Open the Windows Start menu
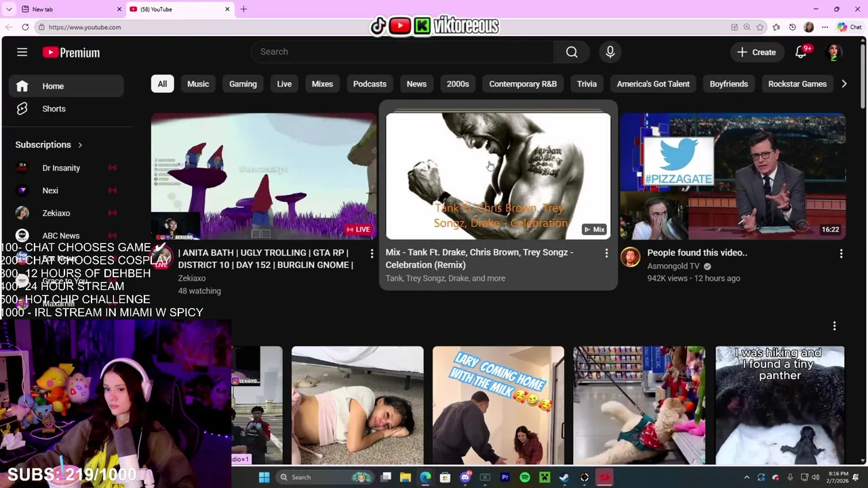The width and height of the screenshot is (868, 488). [264, 477]
